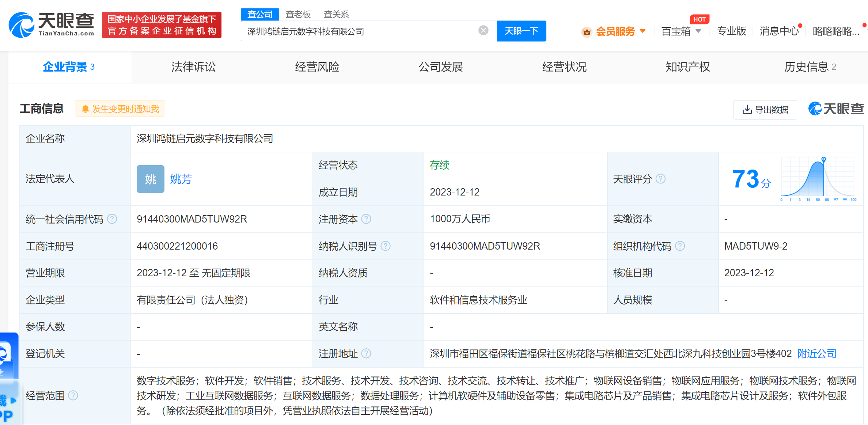Click the 导出数据 download icon
The width and height of the screenshot is (868, 425).
747,110
